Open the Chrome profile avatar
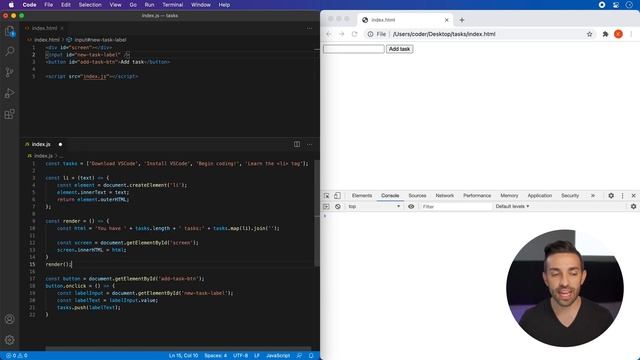 pos(618,34)
